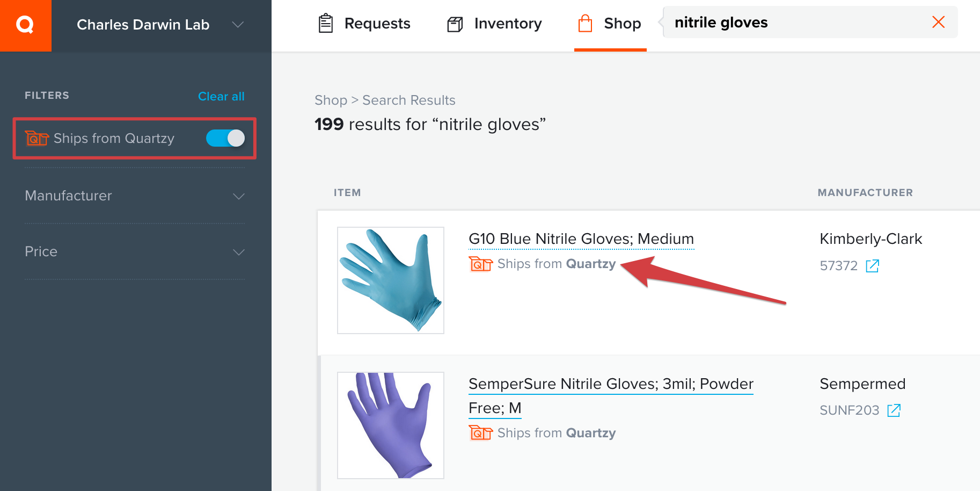Expand the Price filter
Image resolution: width=980 pixels, height=491 pixels.
tap(135, 251)
